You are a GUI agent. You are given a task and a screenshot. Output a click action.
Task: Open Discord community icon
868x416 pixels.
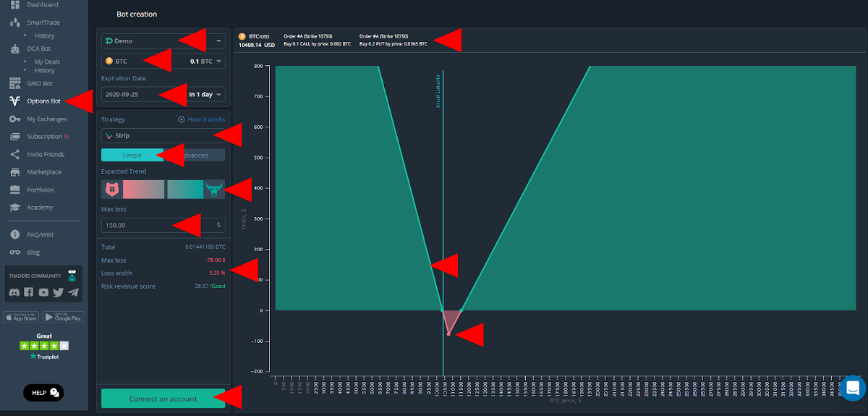click(15, 292)
